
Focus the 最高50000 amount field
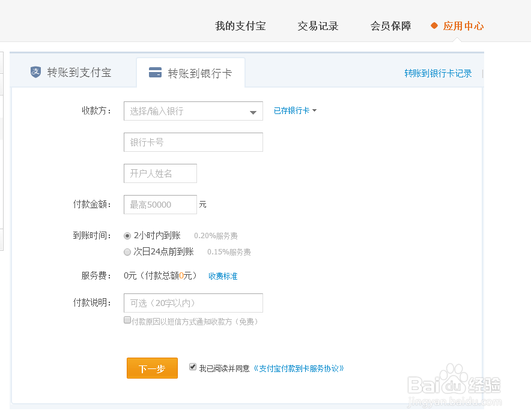[160, 205]
